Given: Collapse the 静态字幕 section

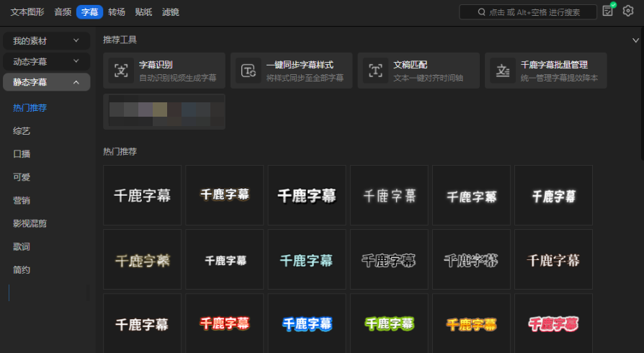Looking at the screenshot, I should 76,82.
